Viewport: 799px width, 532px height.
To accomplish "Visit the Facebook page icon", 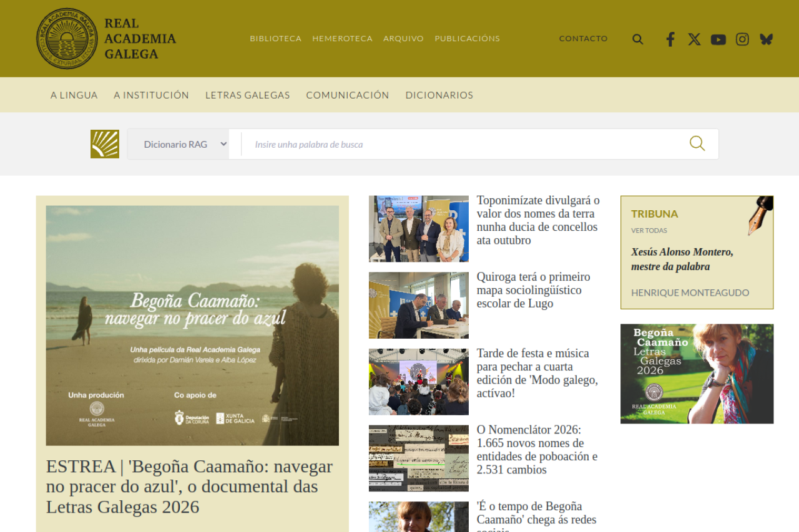I will (x=670, y=39).
